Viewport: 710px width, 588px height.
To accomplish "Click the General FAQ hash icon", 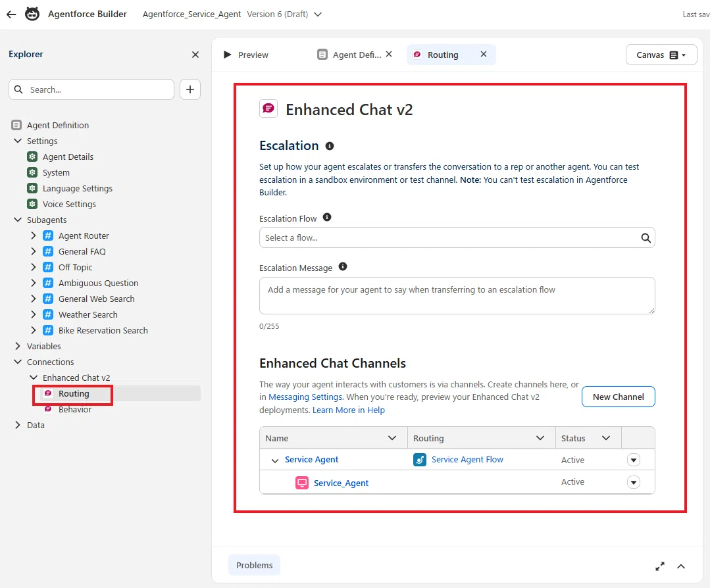I will click(x=48, y=251).
